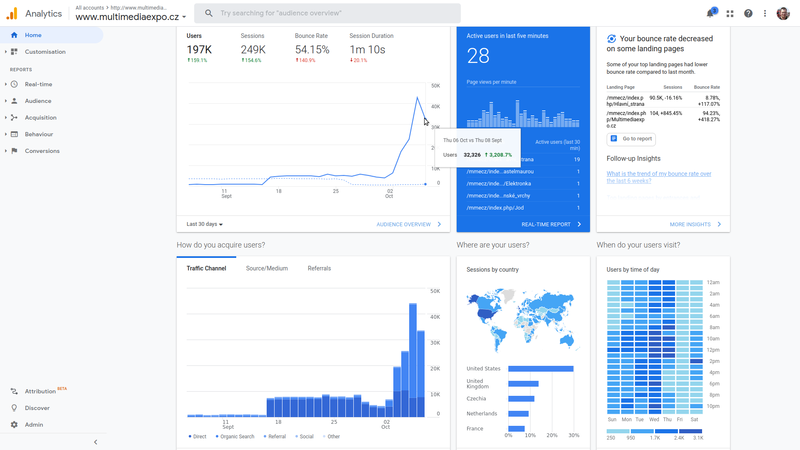Open the www.multimediaexpo.cz property dropdown
The image size is (800, 450).
131,17
